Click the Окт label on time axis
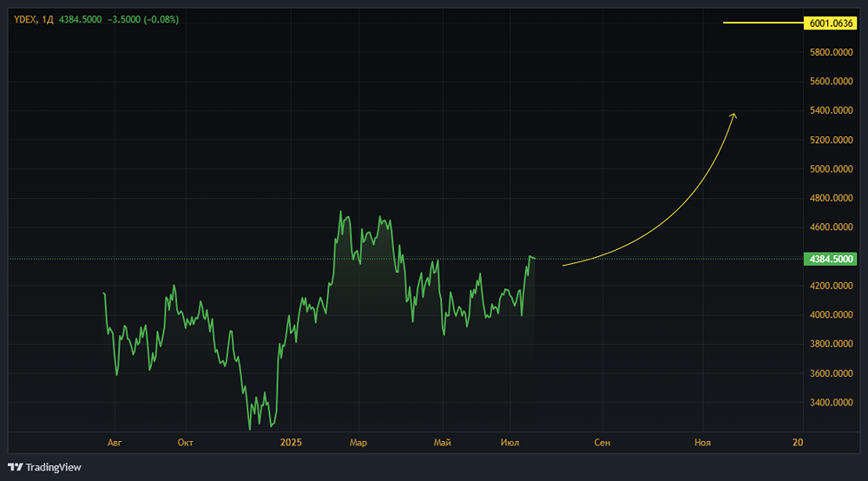 (x=186, y=443)
